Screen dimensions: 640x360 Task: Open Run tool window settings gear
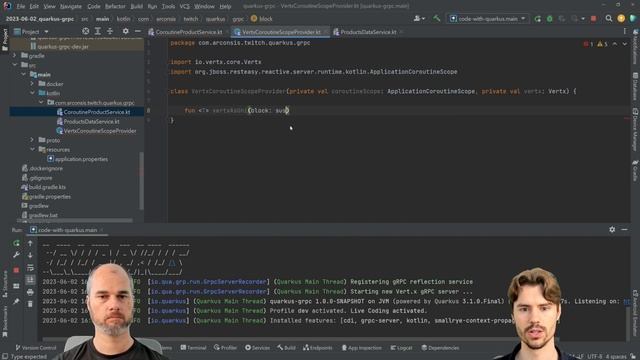click(612, 230)
